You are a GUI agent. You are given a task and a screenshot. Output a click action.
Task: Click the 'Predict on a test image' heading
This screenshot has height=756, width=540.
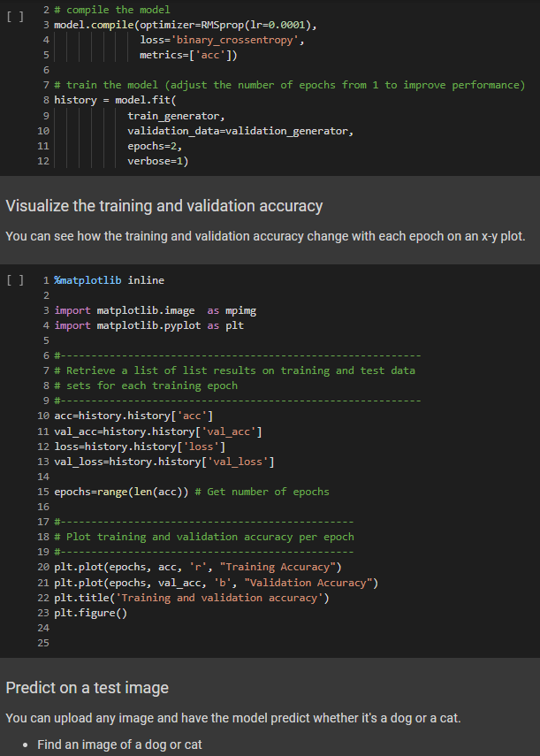(87, 688)
